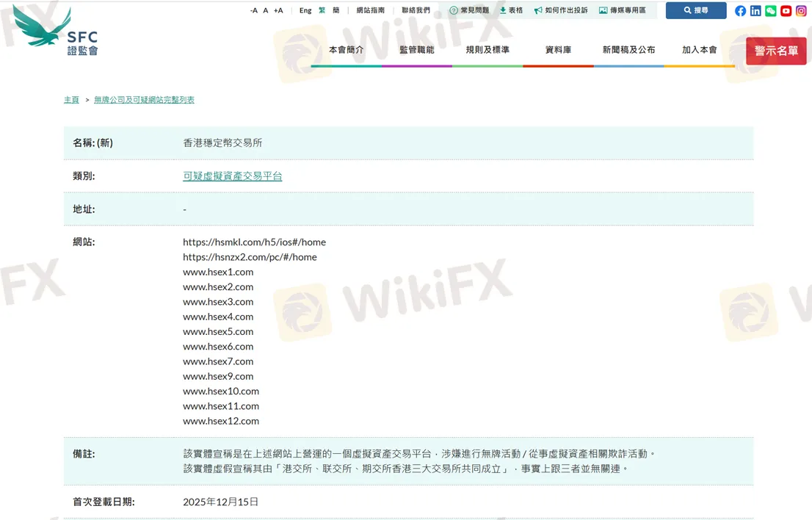Screen dimensions: 812x520
Task: Click the SFC 證監會 eagle logo
Action: [55, 30]
